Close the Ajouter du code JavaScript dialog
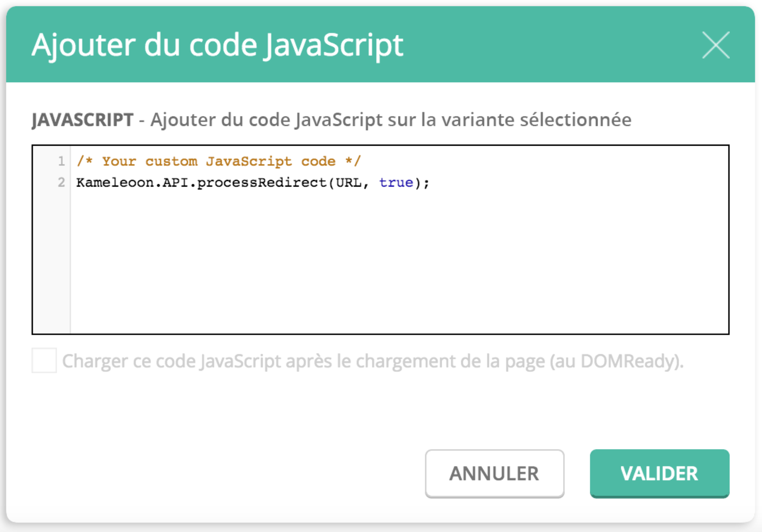The width and height of the screenshot is (762, 532). click(x=716, y=45)
